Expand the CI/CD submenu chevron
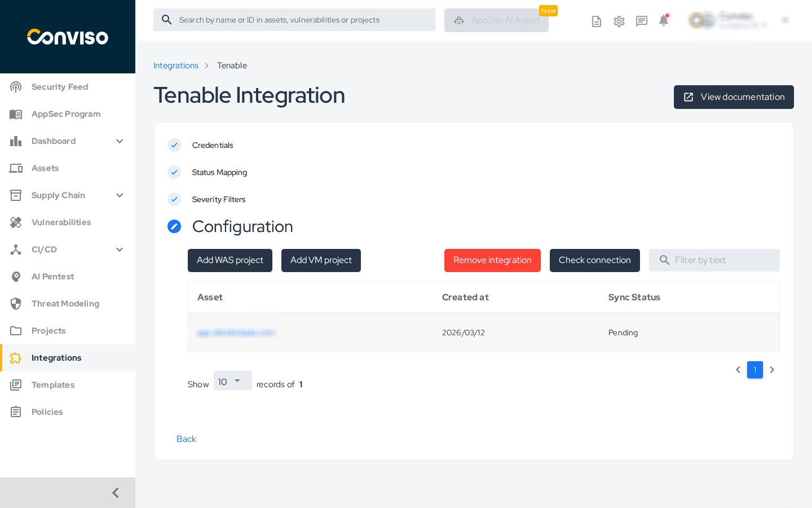 point(120,249)
